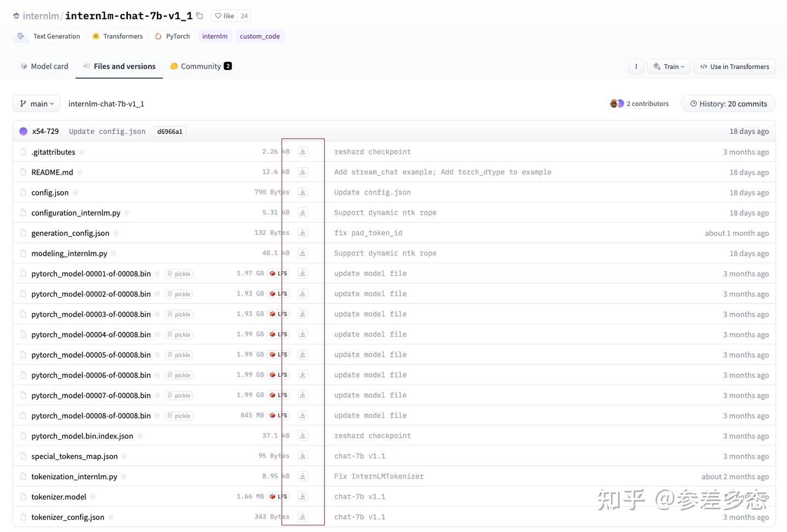Open the Community tab
Image resolution: width=787 pixels, height=532 pixels.
click(201, 66)
